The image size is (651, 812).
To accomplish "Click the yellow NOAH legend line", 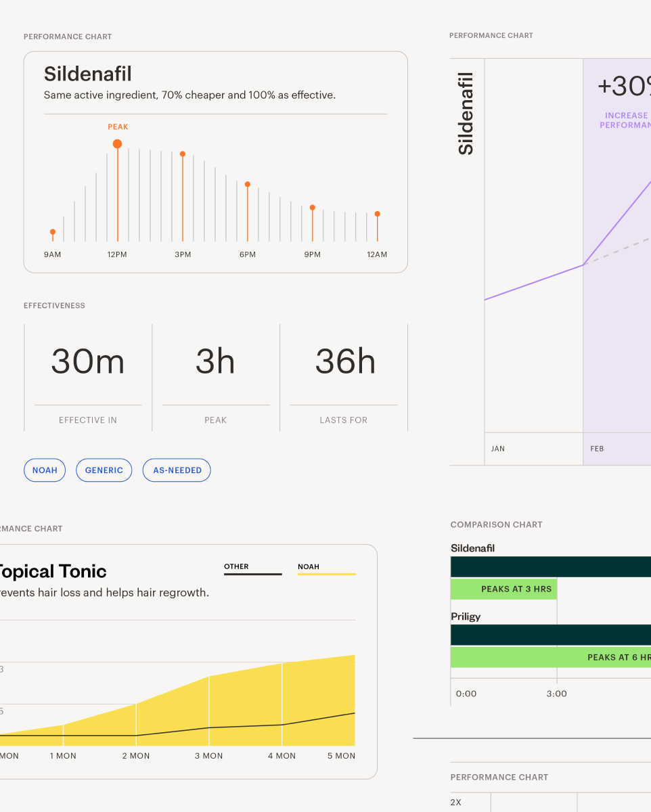I will (x=326, y=574).
